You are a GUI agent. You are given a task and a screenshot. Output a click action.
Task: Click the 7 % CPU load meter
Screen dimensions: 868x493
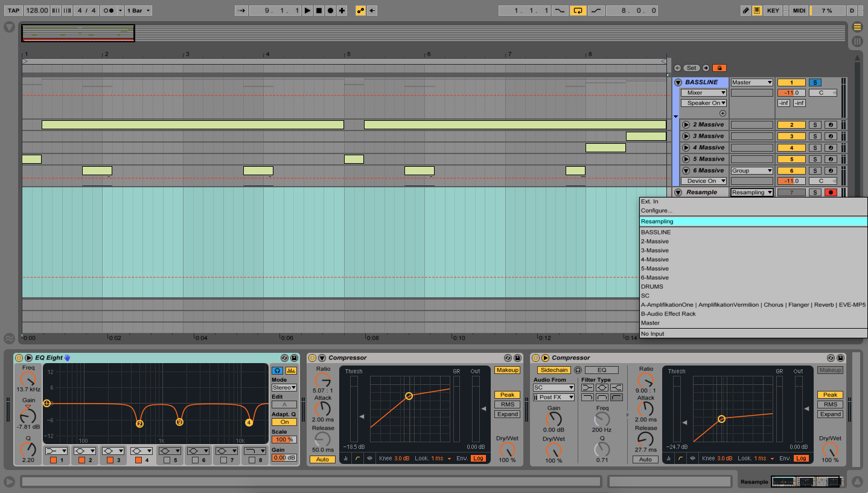(x=827, y=10)
